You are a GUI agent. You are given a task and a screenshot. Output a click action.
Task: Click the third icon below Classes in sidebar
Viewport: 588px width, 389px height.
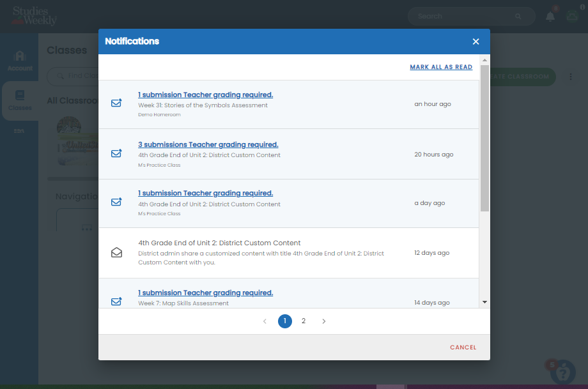(19, 131)
